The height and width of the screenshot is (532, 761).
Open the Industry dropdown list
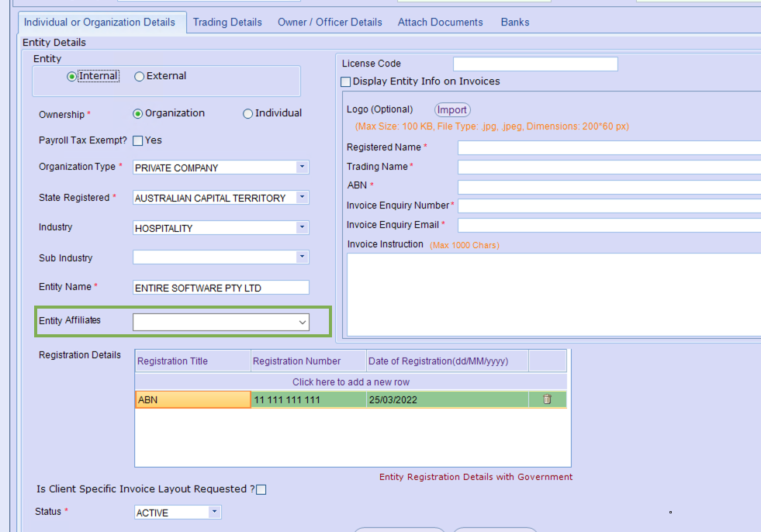pyautogui.click(x=302, y=228)
